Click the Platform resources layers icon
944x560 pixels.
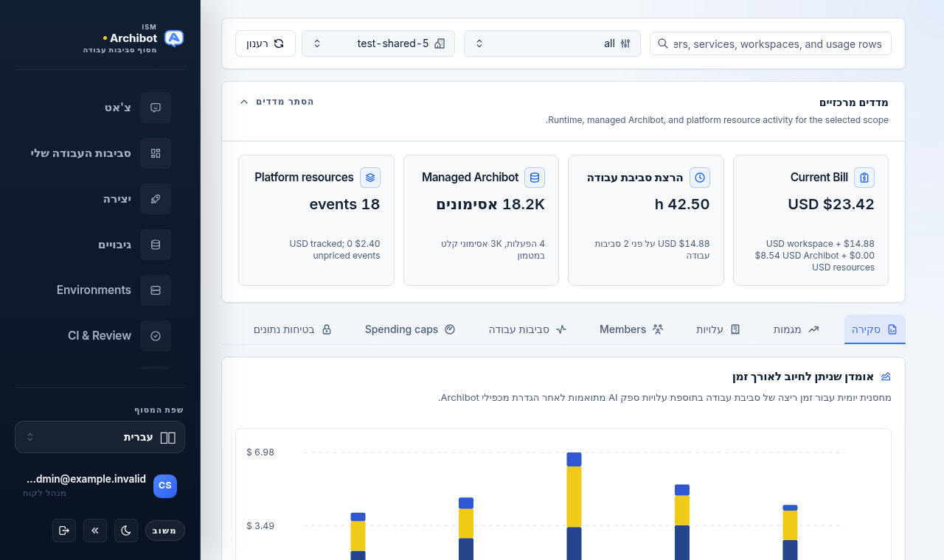pos(370,178)
